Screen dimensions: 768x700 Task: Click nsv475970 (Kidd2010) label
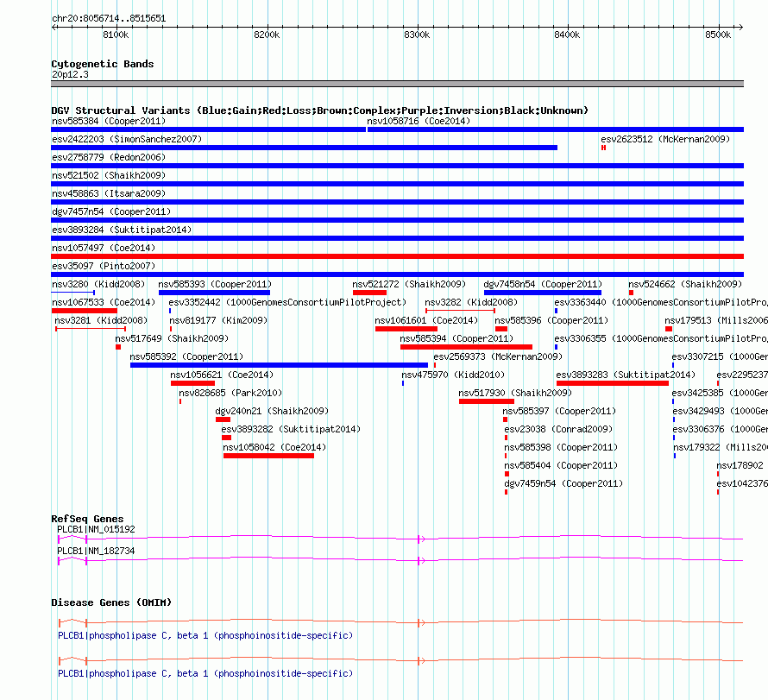click(453, 375)
